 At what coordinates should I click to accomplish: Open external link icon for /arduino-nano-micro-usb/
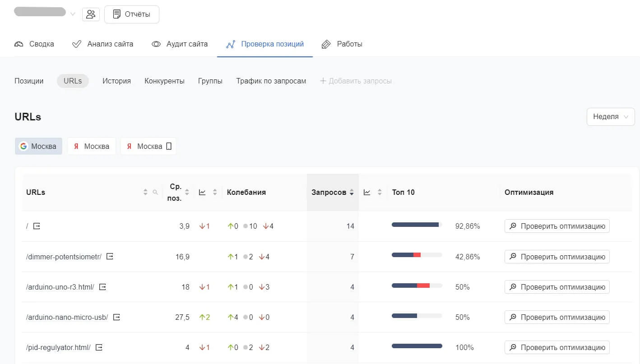[x=116, y=317]
